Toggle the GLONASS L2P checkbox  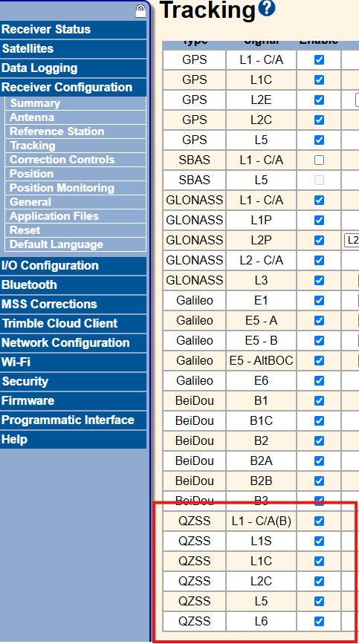(319, 240)
